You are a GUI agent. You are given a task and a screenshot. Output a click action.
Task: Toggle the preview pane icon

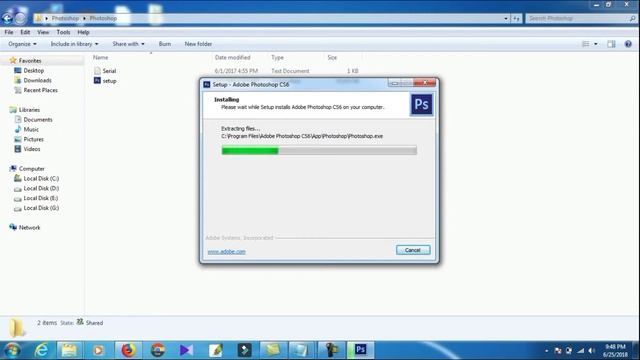point(611,44)
